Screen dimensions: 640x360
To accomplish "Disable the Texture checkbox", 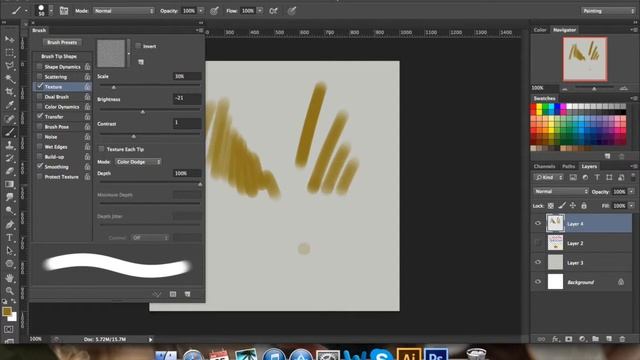I will (x=40, y=87).
